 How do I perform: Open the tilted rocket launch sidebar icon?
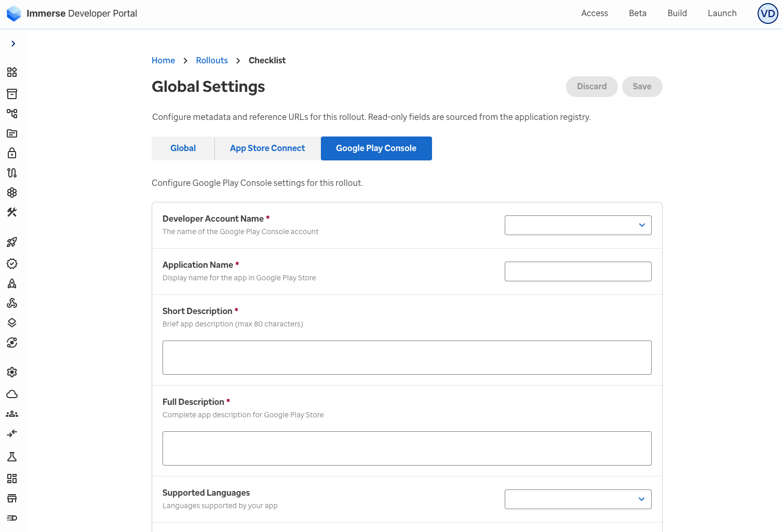coord(12,242)
